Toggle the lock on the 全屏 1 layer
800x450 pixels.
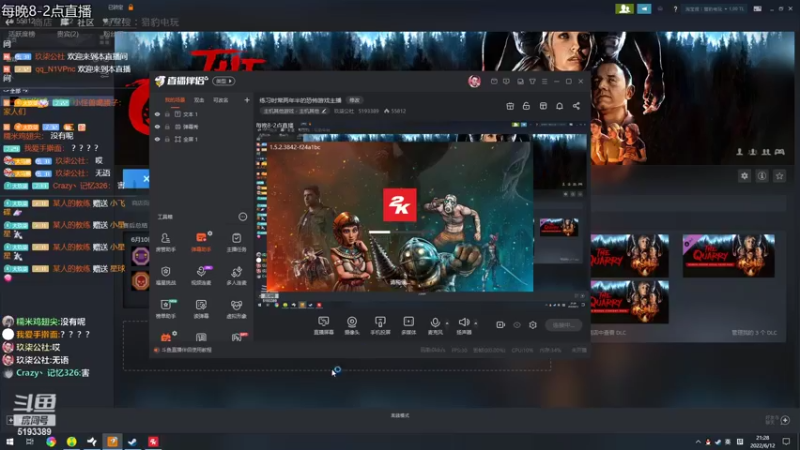click(167, 139)
